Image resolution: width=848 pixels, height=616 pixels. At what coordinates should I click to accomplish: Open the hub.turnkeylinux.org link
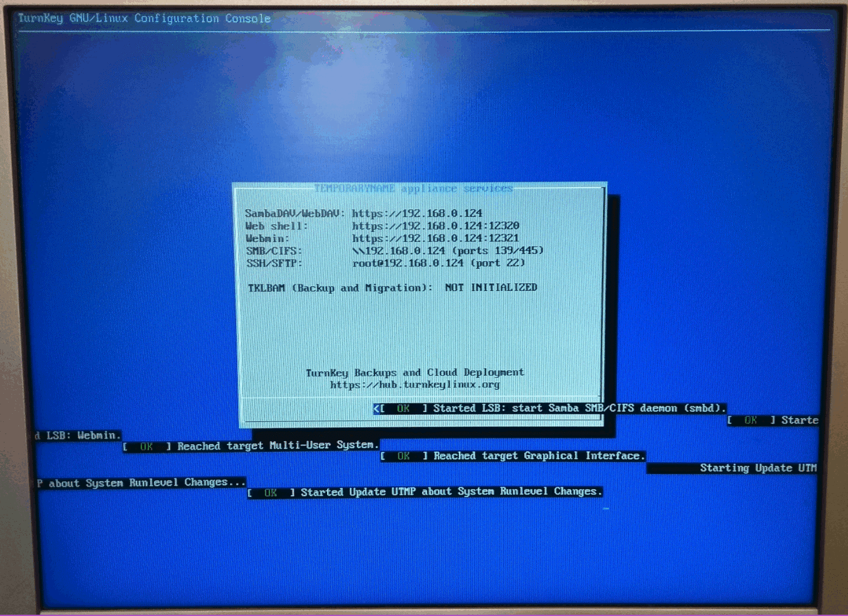[x=414, y=385]
